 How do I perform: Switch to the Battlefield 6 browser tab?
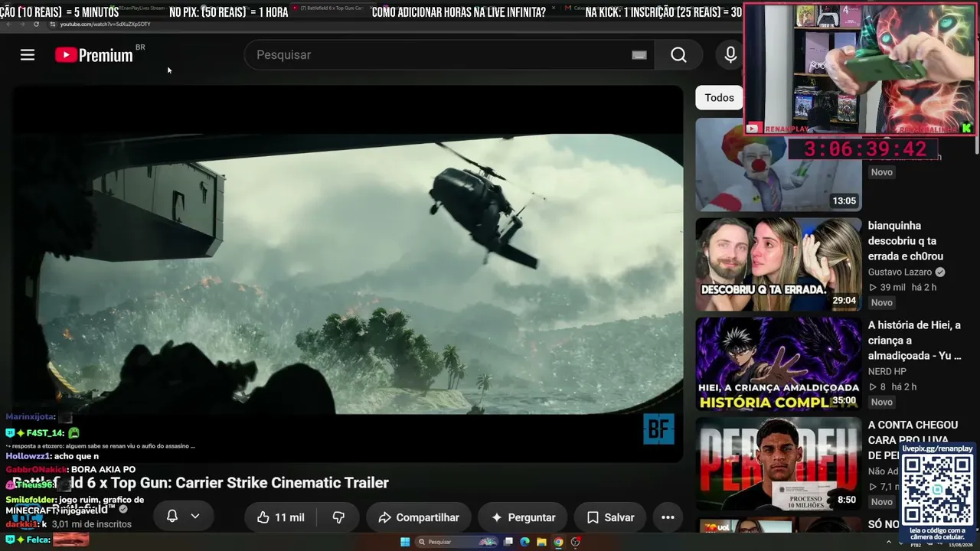(x=330, y=8)
